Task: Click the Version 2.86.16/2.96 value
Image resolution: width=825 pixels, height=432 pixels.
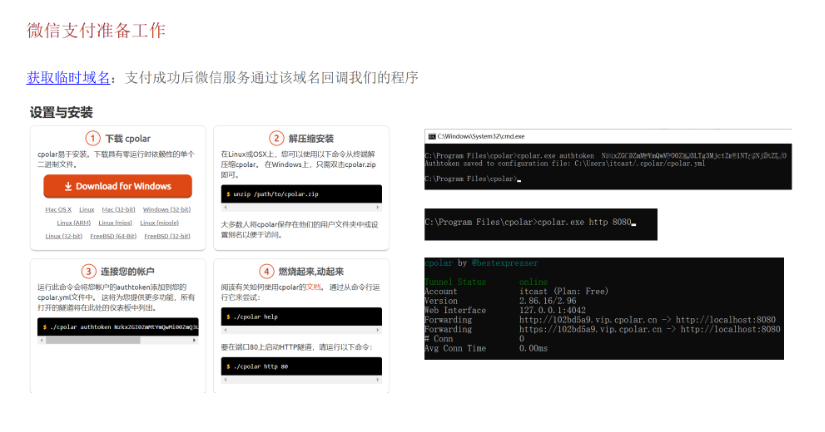Action: click(x=548, y=300)
